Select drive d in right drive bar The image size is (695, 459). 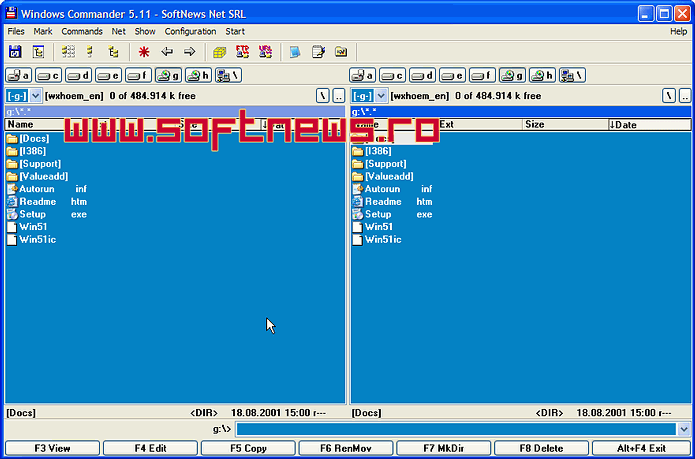(422, 75)
